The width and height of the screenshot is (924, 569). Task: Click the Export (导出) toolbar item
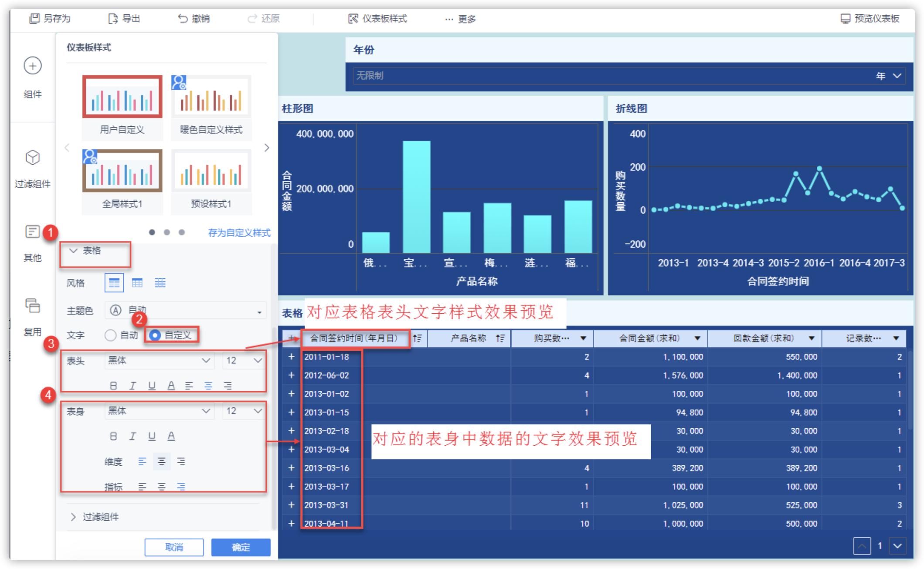124,18
